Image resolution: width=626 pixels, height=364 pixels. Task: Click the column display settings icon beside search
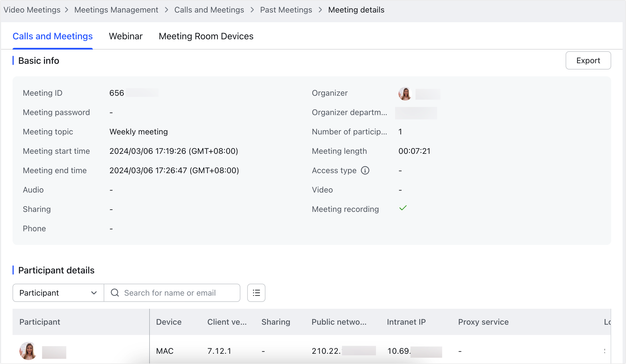click(256, 293)
